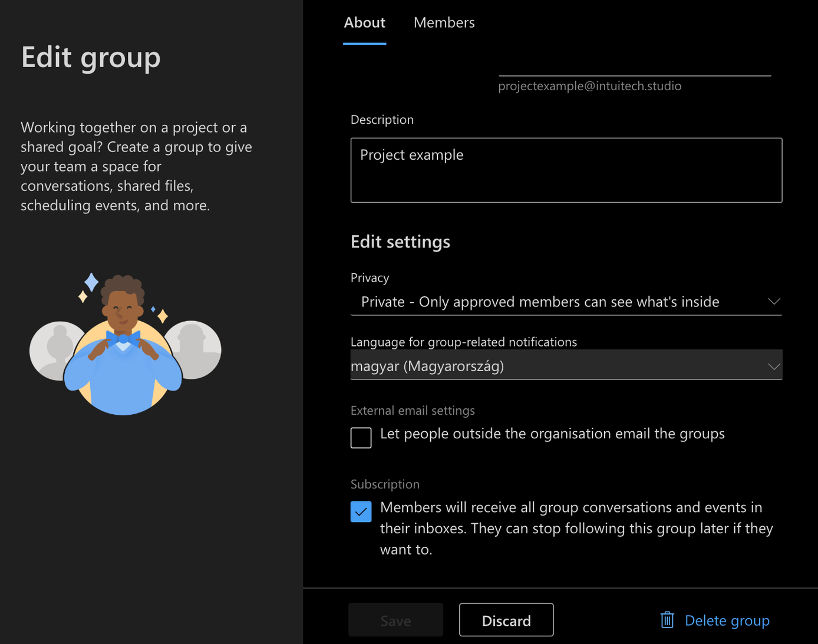This screenshot has width=818, height=644.
Task: Click the Discard button
Action: [x=506, y=620]
